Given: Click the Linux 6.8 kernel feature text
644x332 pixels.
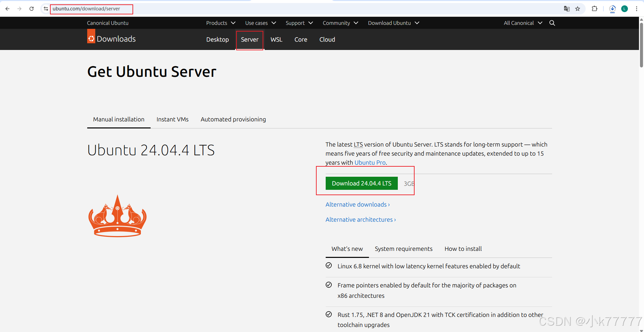Looking at the screenshot, I should tap(429, 266).
